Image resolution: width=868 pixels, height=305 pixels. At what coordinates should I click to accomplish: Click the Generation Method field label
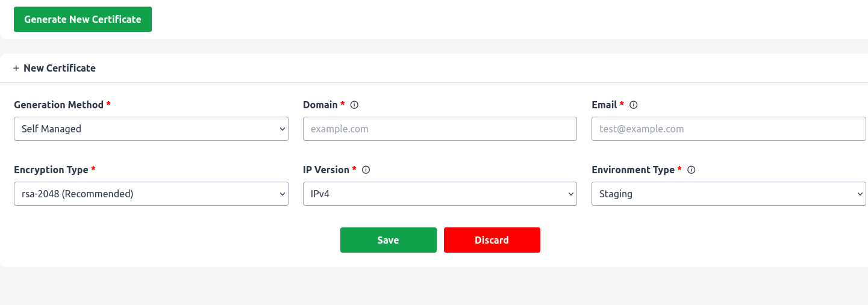tap(58, 105)
